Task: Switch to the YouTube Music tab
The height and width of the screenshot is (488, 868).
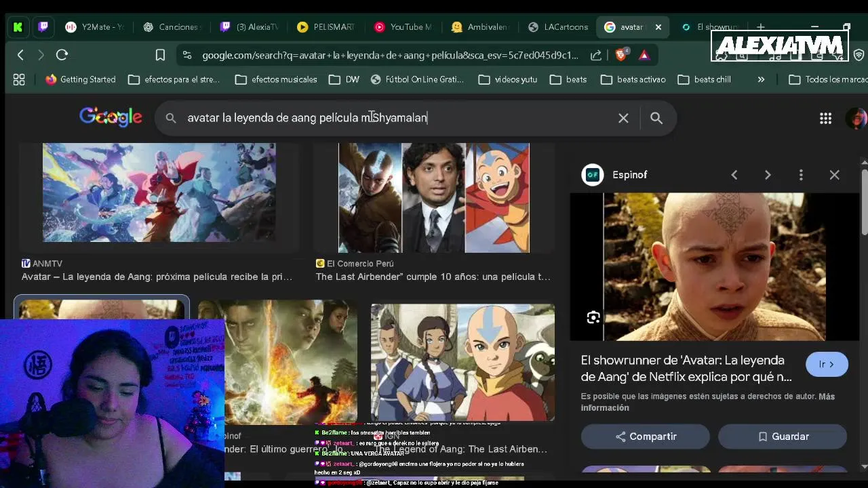Action: [x=405, y=27]
